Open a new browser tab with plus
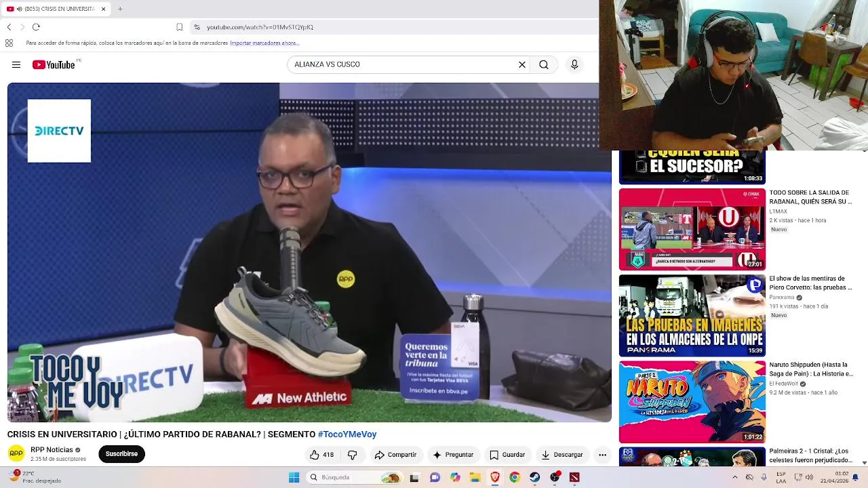 pyautogui.click(x=120, y=9)
